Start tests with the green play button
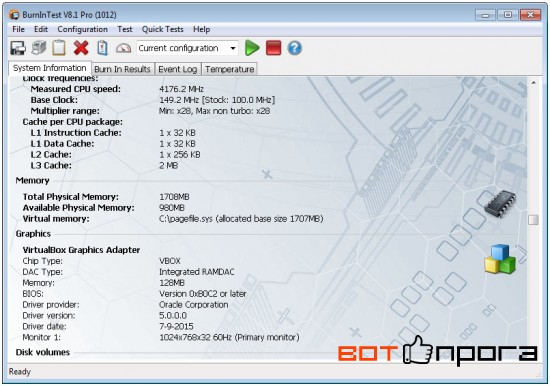The image size is (550, 386). click(252, 48)
